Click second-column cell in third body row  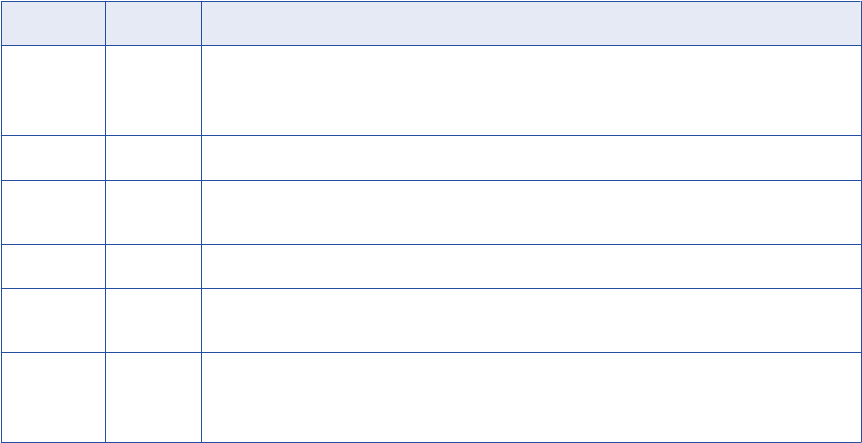click(x=153, y=212)
